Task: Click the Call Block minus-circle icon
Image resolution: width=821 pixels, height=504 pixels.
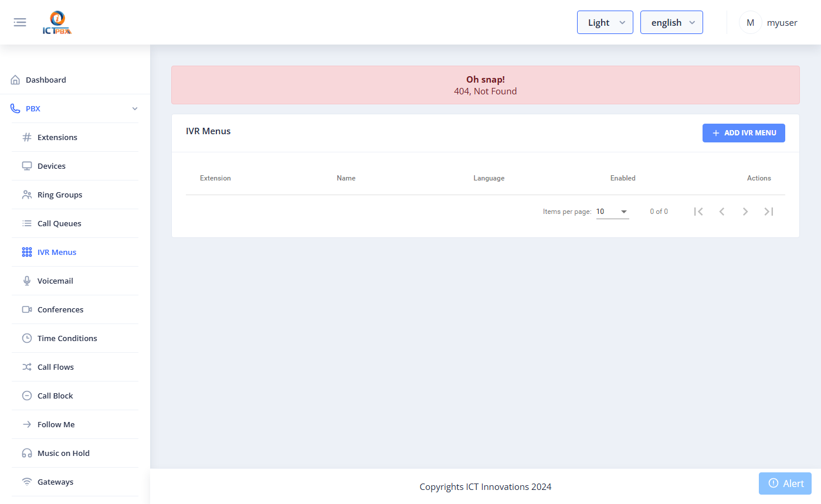Action: click(x=27, y=396)
